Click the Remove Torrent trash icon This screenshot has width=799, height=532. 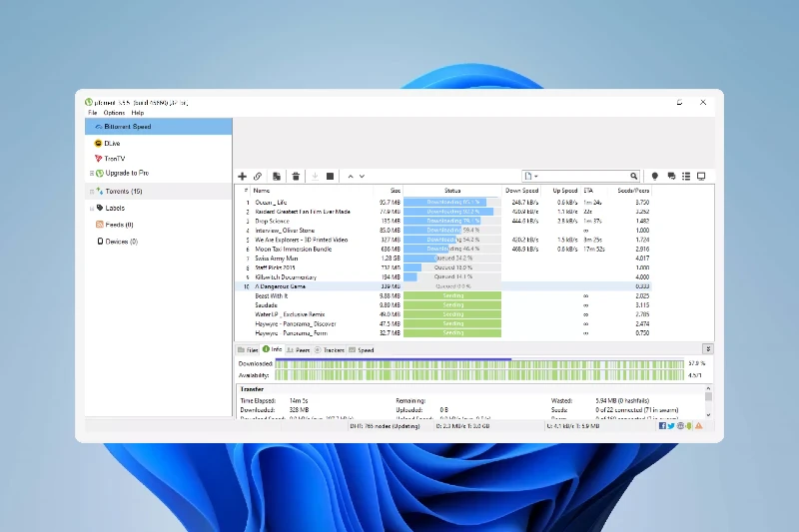pos(296,177)
